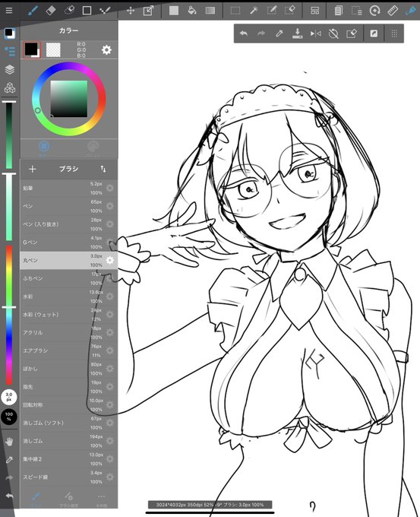
Task: Open the material/pages icon
Action: click(338, 11)
